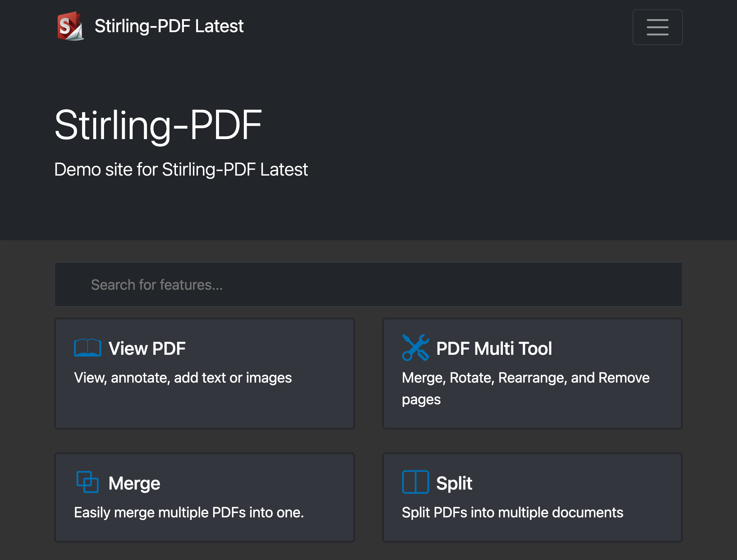
Task: Focus the Search for features field
Action: (x=368, y=284)
